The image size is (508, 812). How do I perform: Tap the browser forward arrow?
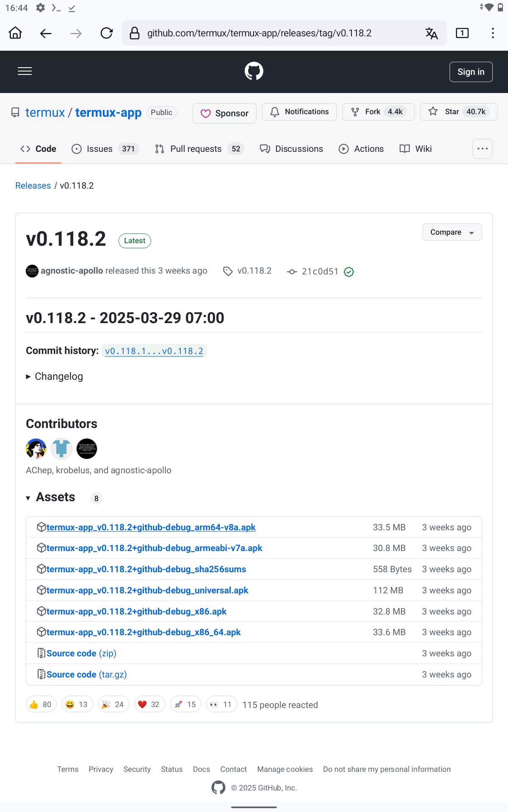pyautogui.click(x=76, y=33)
